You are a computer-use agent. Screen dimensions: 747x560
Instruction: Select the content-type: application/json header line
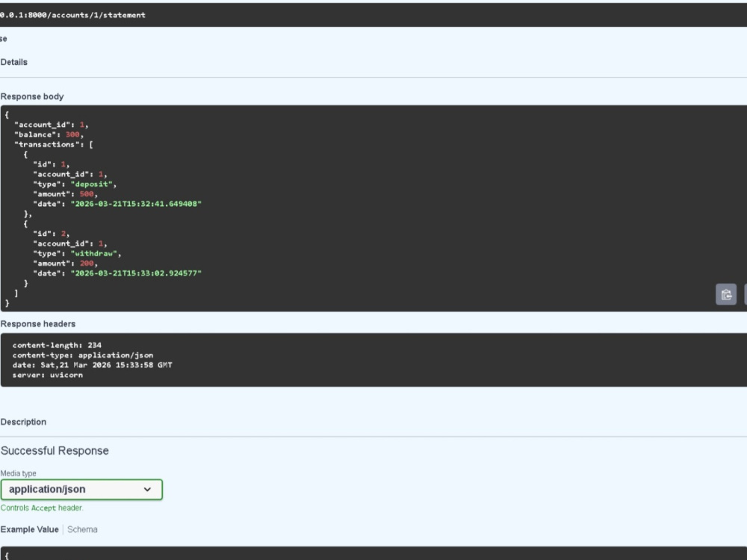(x=83, y=355)
